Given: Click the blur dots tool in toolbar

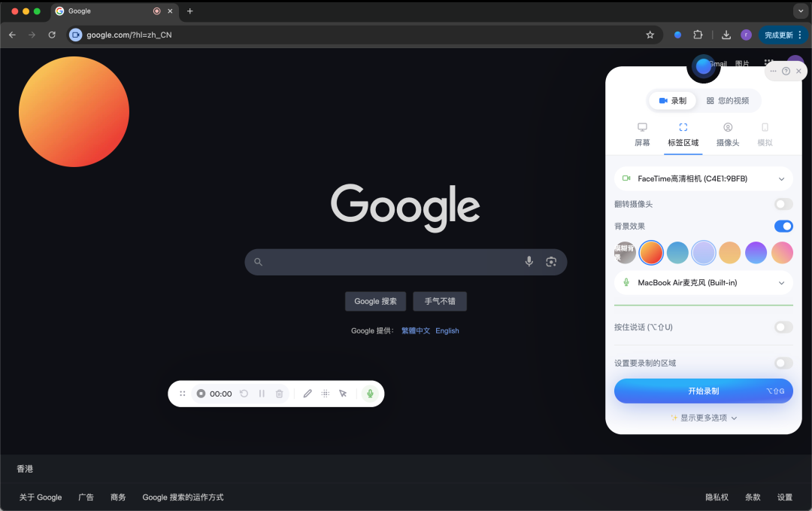Looking at the screenshot, I should (326, 394).
